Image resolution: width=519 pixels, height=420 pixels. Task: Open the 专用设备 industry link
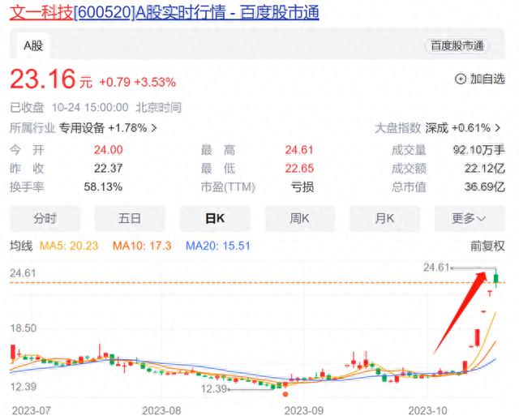[x=103, y=128]
